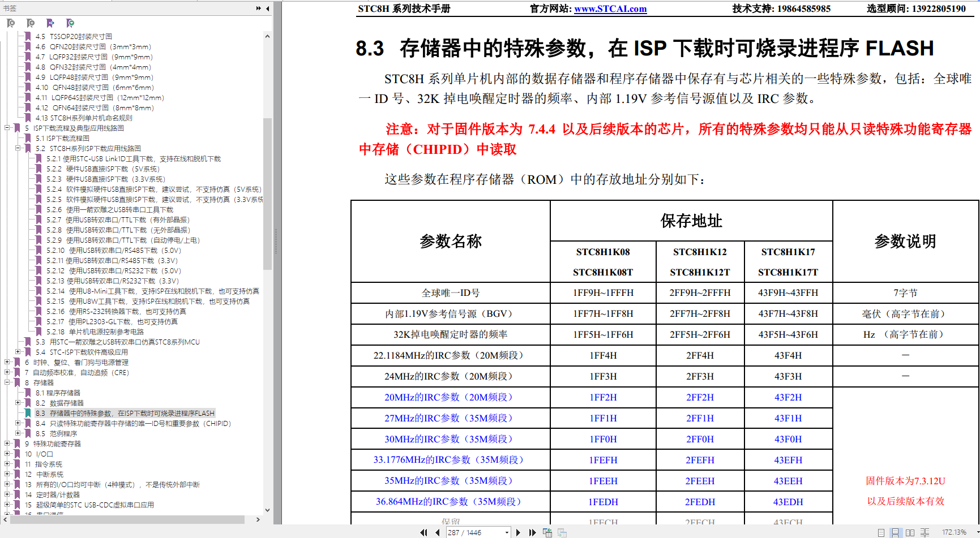
Task: Jump to the last page
Action: coord(532,532)
